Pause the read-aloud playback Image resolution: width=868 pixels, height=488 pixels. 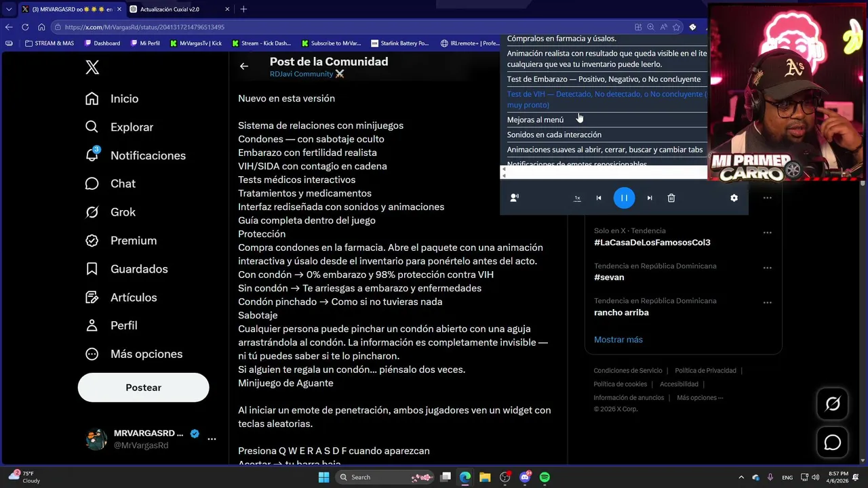pos(624,198)
